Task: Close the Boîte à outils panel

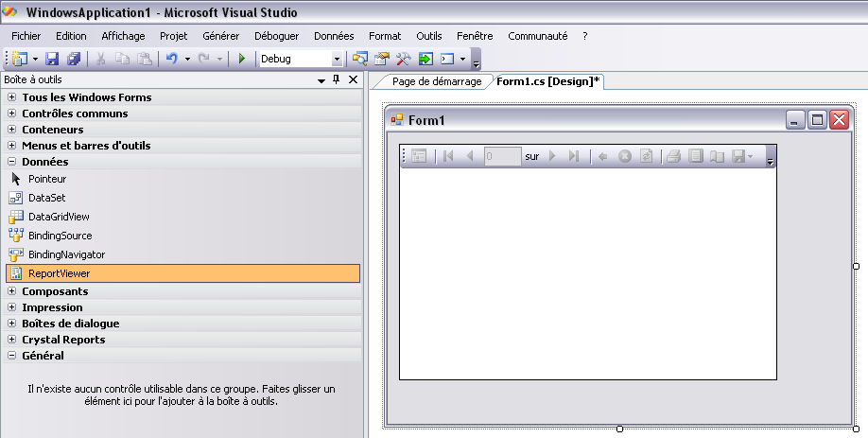Action: tap(351, 80)
